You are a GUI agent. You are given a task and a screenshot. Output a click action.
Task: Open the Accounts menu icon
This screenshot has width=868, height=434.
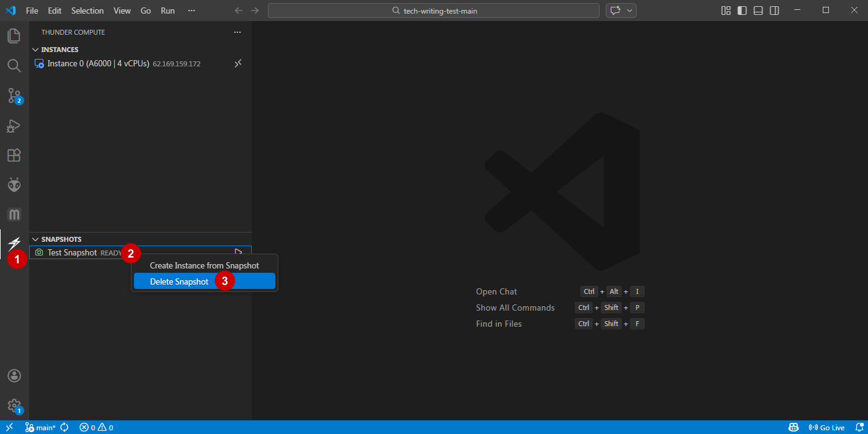14,376
